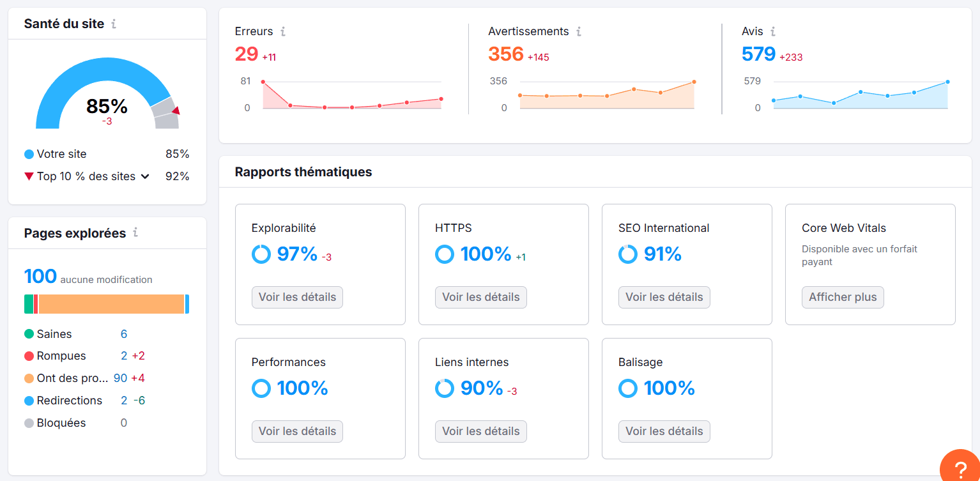980x481 pixels.
Task: Click the info icon next to Avertissements
Action: pyautogui.click(x=579, y=31)
